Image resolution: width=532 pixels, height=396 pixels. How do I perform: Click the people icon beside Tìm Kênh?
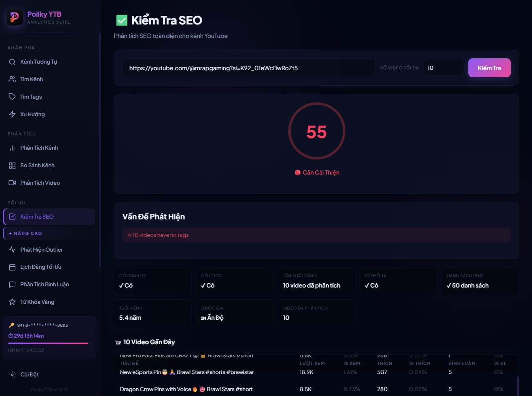[x=12, y=80]
